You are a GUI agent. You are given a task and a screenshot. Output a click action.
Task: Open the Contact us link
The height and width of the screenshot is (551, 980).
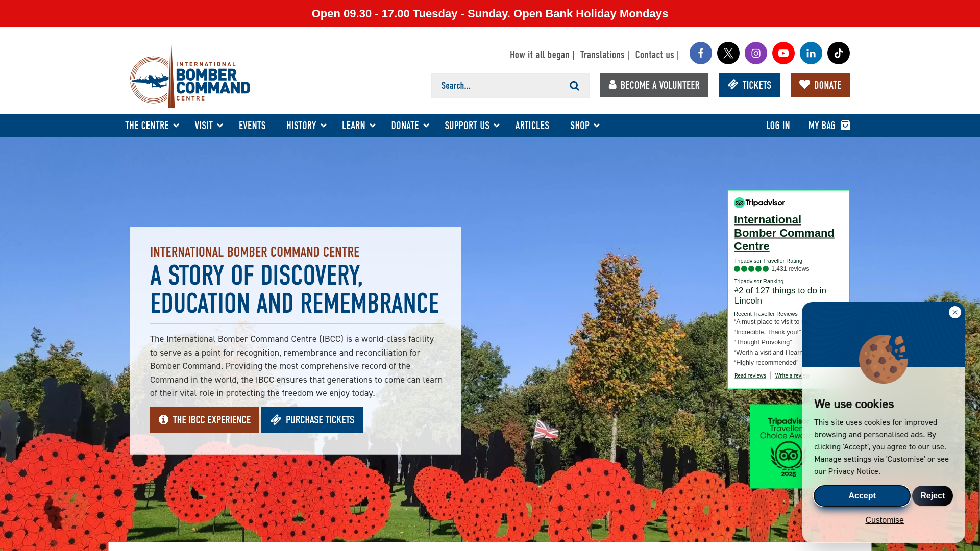(x=654, y=55)
